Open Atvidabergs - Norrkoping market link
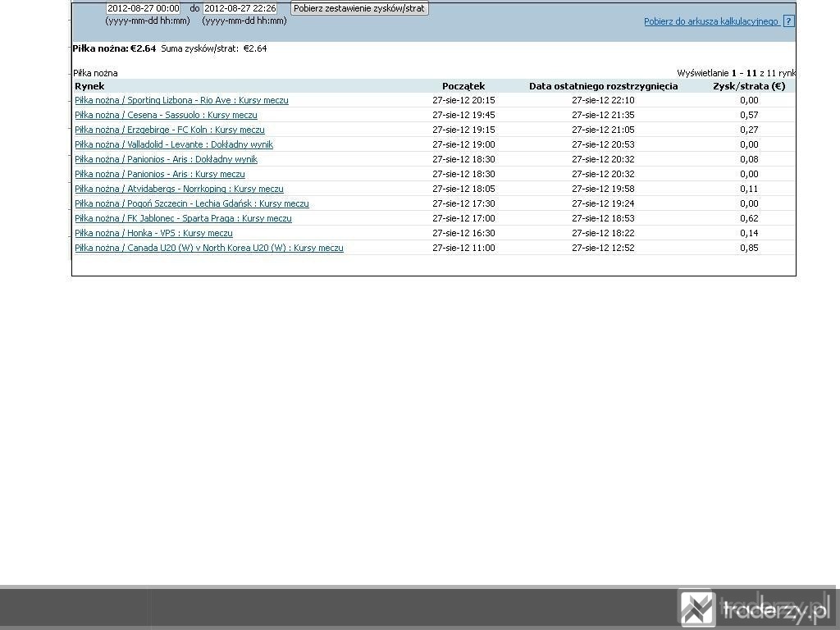The height and width of the screenshot is (630, 840). [179, 189]
